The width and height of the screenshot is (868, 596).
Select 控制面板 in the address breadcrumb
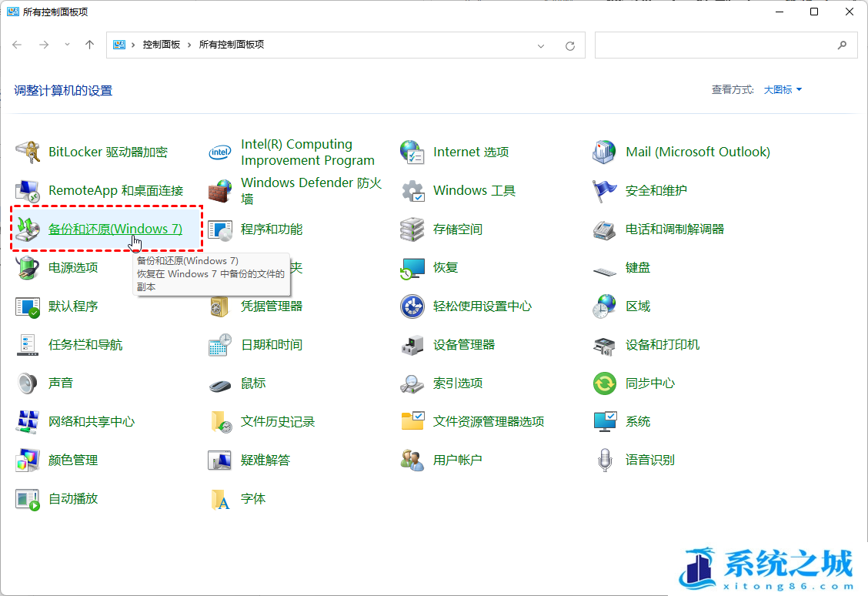(x=161, y=45)
